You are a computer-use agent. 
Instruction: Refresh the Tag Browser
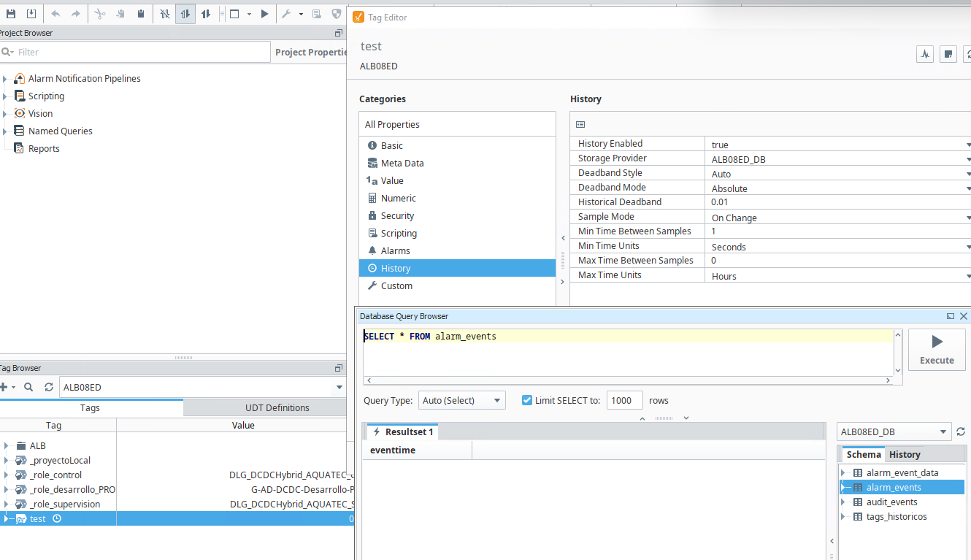tap(49, 387)
